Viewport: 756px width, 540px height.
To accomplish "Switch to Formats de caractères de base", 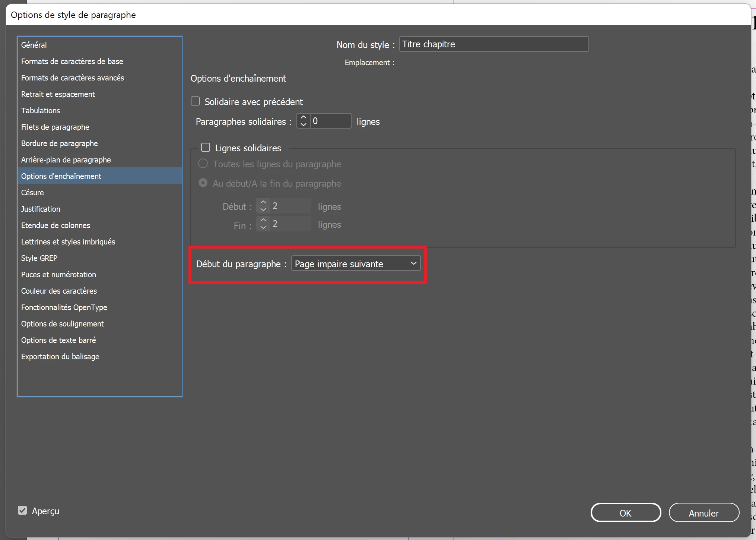I will (x=72, y=61).
